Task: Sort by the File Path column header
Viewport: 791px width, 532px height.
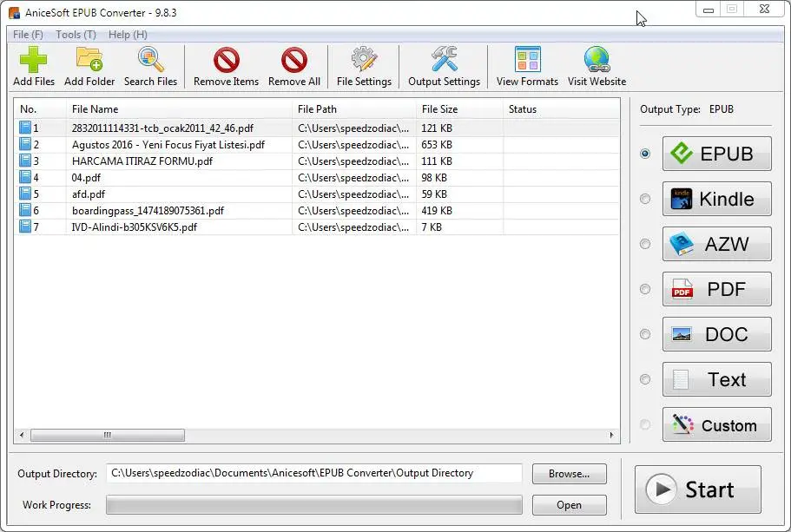Action: pyautogui.click(x=354, y=109)
